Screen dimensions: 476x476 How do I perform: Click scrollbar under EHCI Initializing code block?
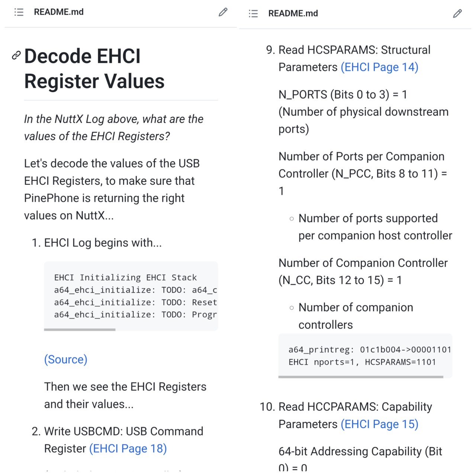click(80, 329)
